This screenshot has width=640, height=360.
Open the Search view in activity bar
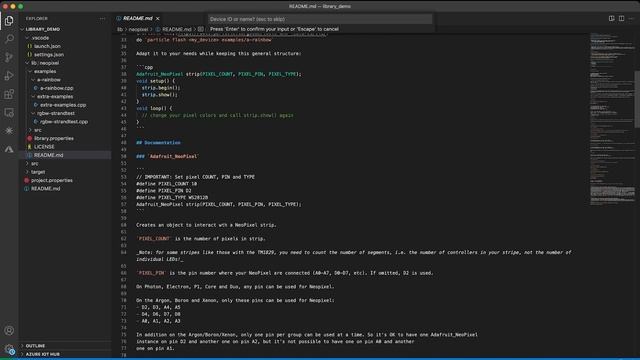tap(9, 39)
